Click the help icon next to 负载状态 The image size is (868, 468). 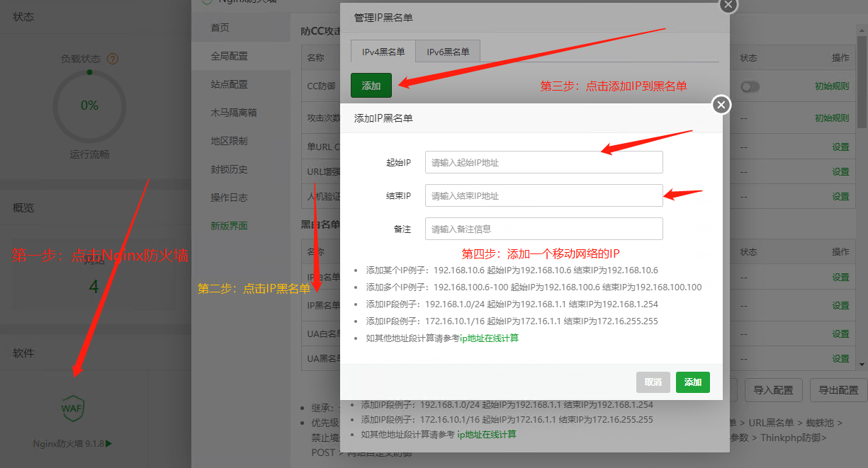coord(112,59)
